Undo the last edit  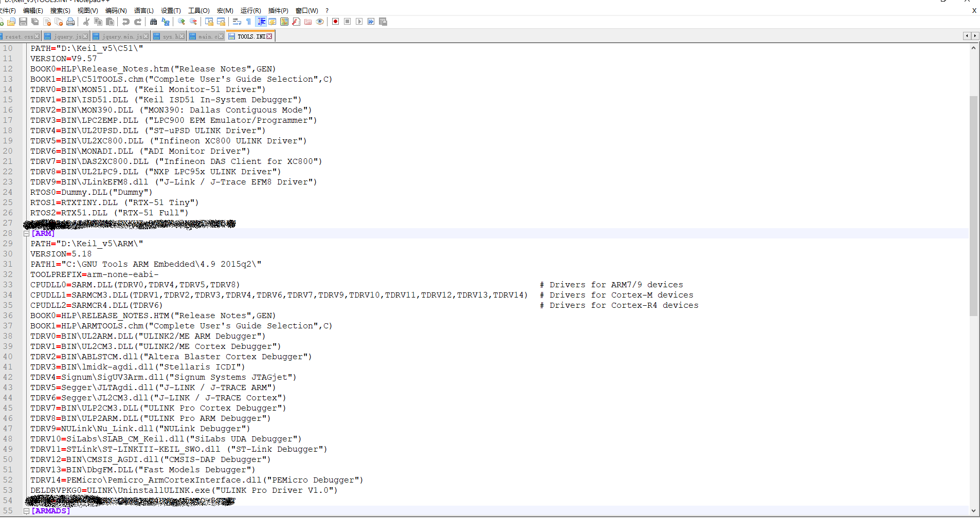pyautogui.click(x=126, y=22)
